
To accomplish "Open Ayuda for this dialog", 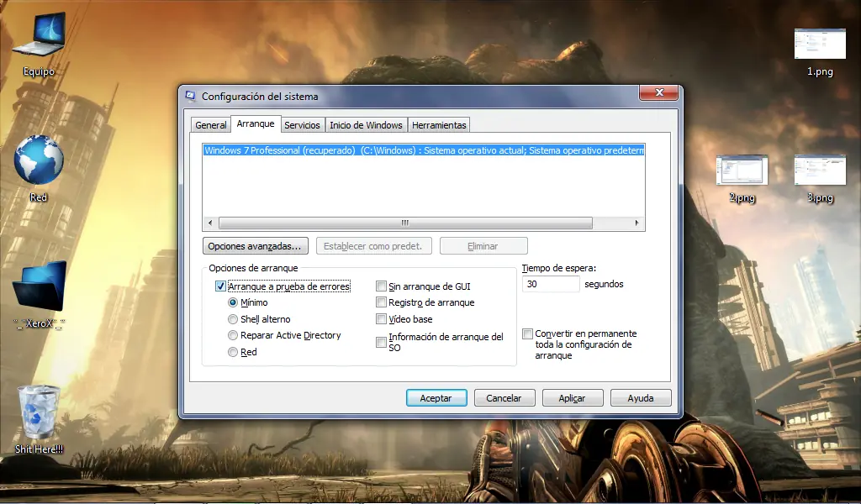I will coord(641,398).
